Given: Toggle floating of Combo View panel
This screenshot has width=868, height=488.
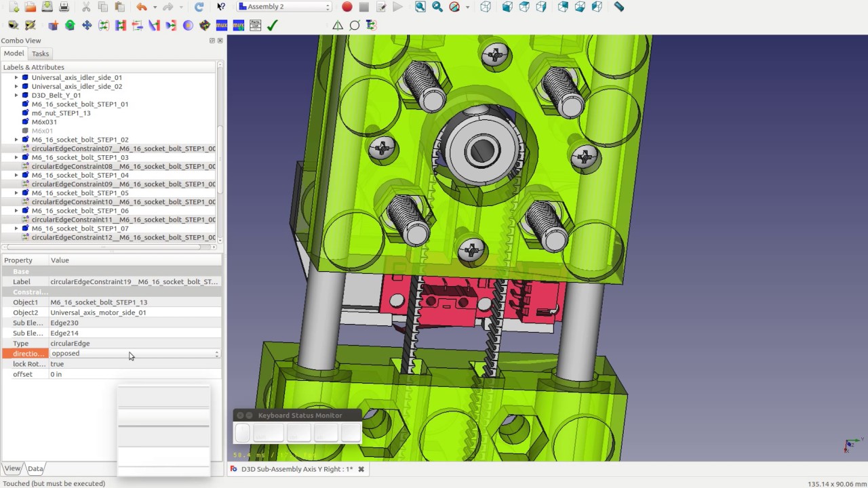Looking at the screenshot, I should (212, 41).
